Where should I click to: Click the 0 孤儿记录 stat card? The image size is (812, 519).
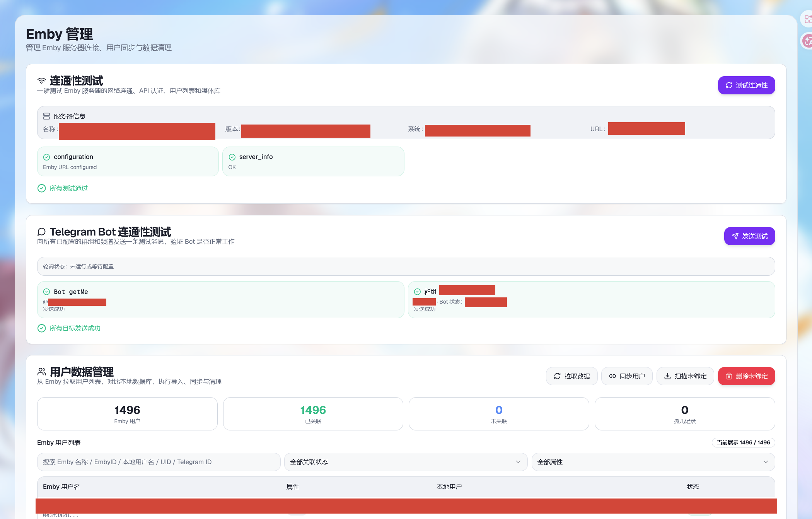point(685,414)
